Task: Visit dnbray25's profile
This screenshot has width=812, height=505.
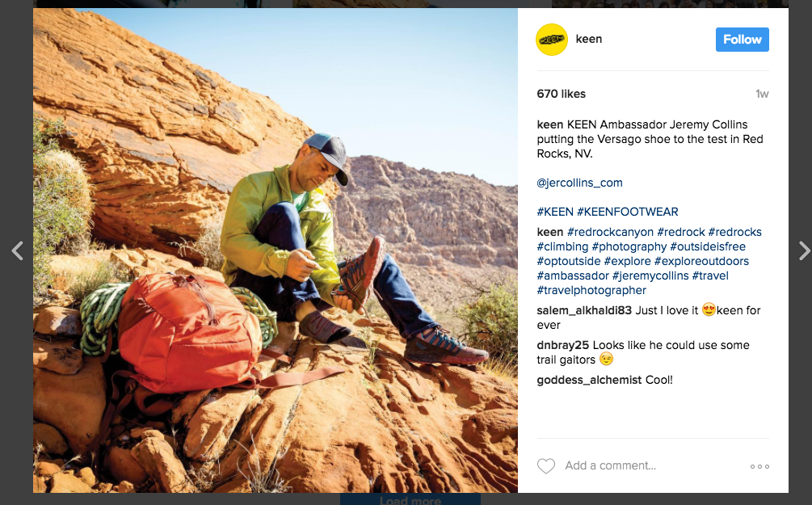Action: click(x=563, y=345)
